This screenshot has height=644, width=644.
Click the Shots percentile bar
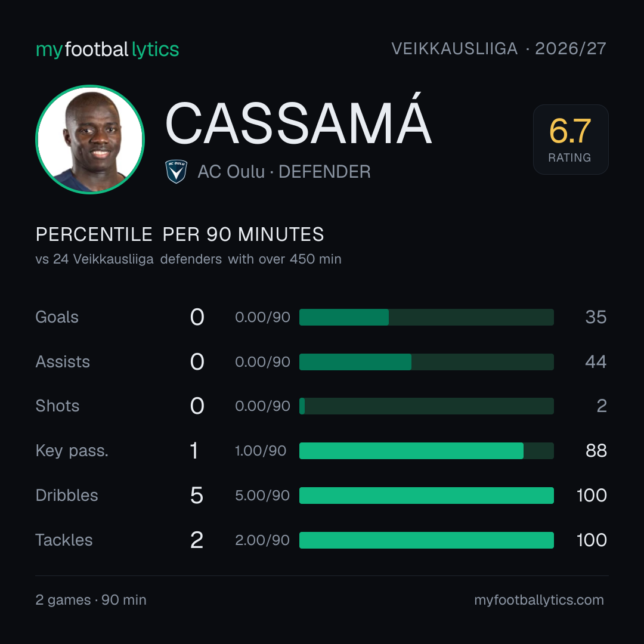(426, 406)
